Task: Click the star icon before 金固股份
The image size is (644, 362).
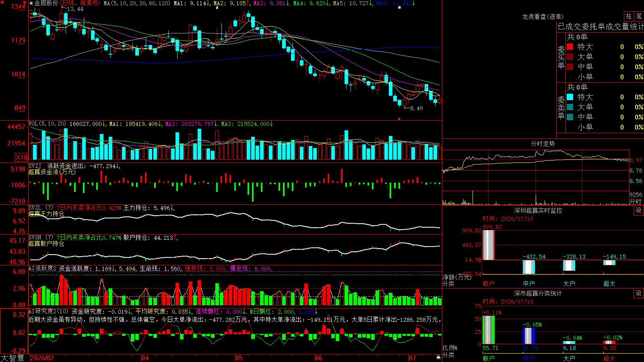Action: [x=31, y=3]
